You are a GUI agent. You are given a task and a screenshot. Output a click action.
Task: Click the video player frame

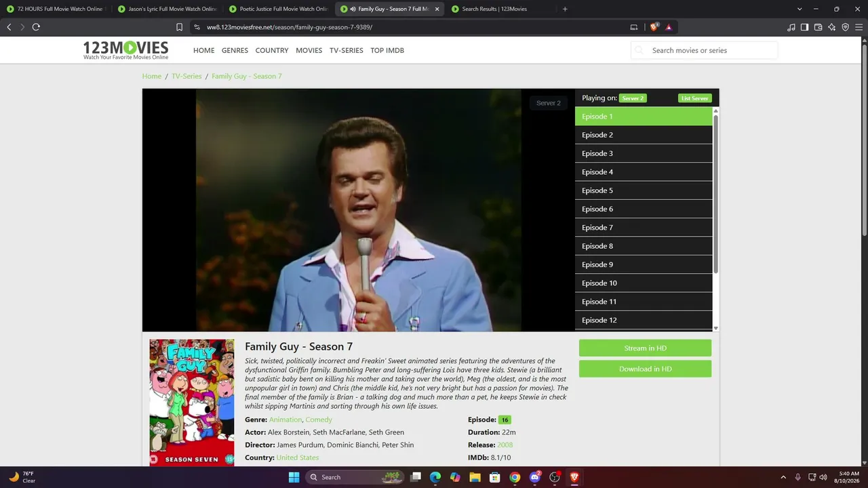coord(359,210)
